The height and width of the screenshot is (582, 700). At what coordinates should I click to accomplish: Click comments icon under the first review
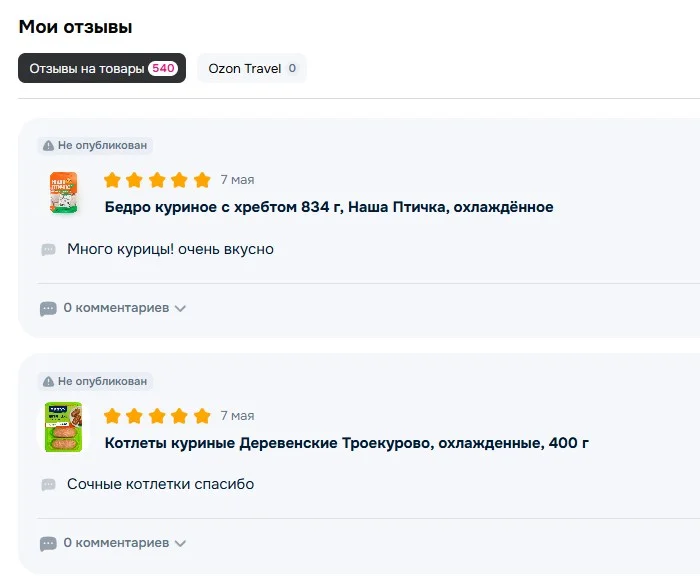click(x=48, y=308)
